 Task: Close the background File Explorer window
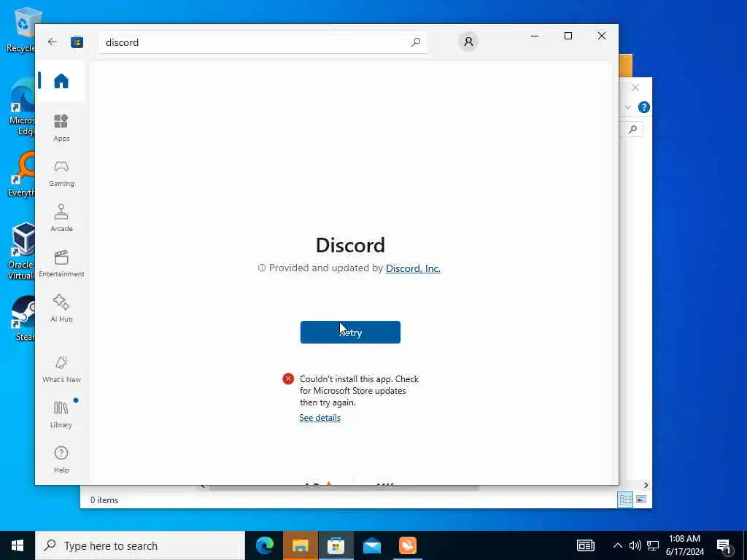(x=635, y=87)
